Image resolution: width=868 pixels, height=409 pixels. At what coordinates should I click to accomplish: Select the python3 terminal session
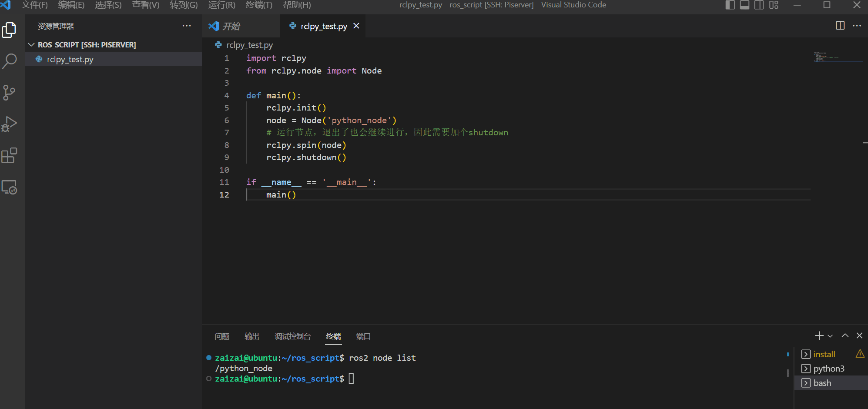tap(828, 369)
